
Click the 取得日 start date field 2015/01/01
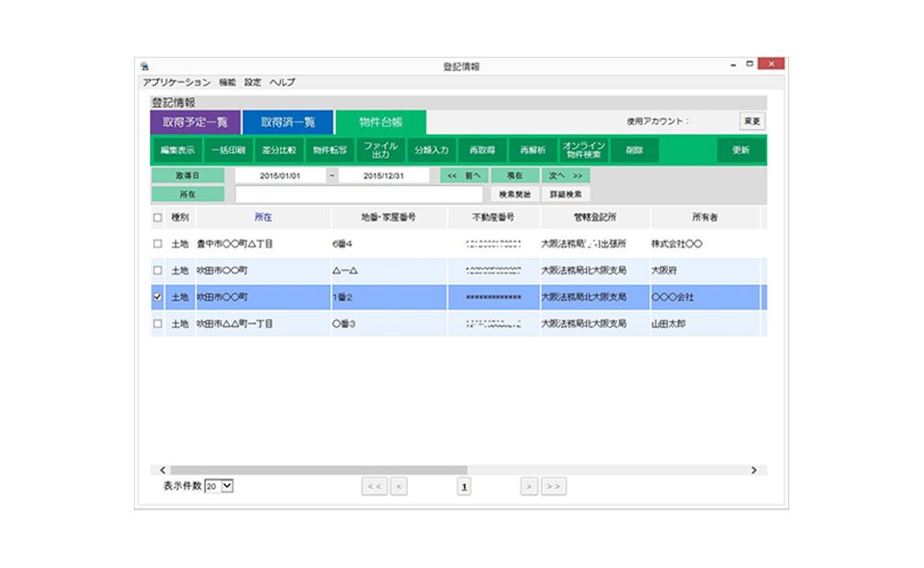[281, 176]
